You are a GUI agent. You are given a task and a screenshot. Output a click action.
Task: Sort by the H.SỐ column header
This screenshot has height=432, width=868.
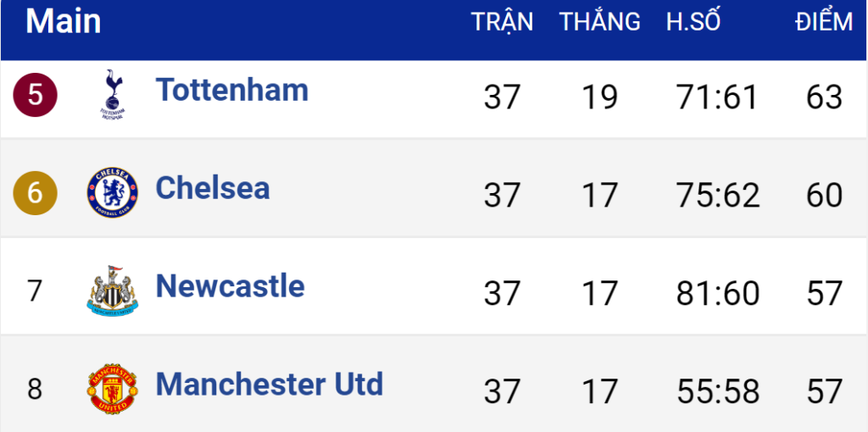point(693,22)
